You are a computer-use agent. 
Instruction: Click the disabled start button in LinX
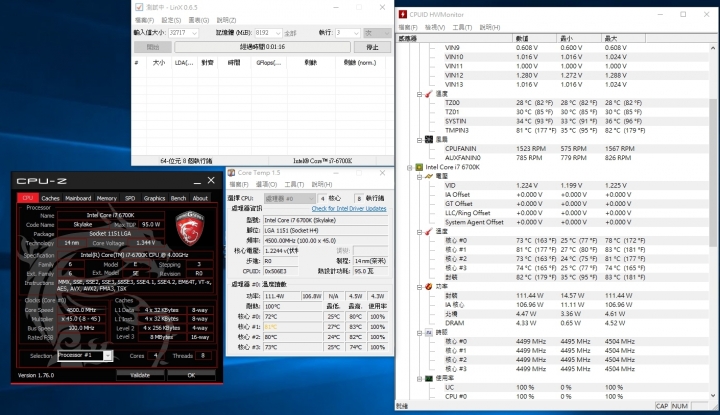tap(153, 47)
